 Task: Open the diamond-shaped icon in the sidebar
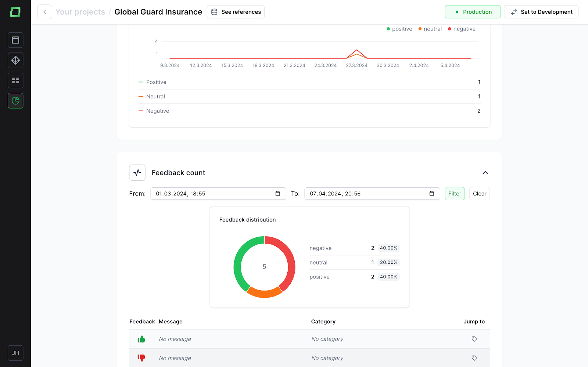click(x=15, y=60)
